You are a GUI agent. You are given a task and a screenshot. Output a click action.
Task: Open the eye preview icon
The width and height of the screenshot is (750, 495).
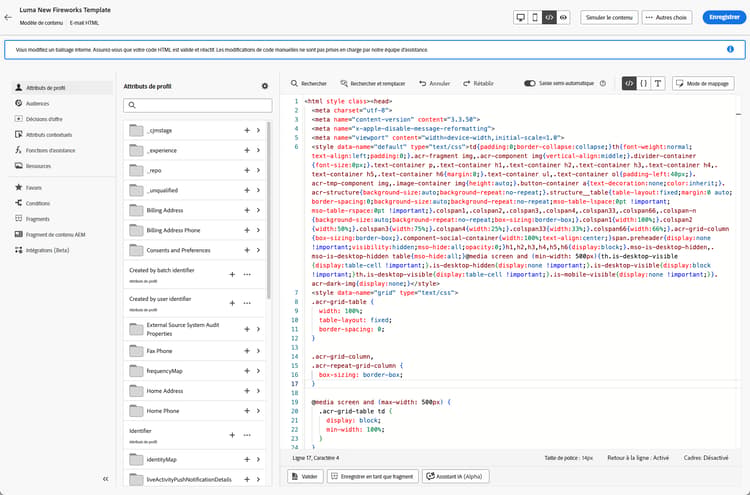[x=563, y=17]
